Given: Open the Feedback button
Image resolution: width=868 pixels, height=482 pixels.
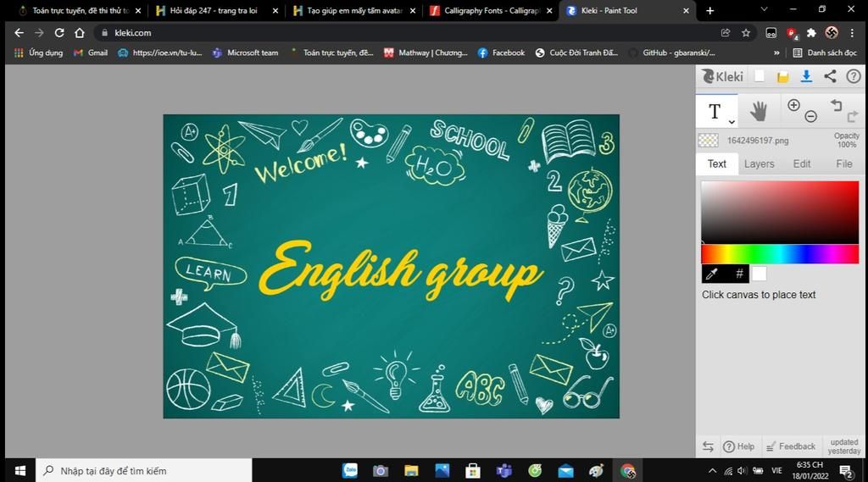Looking at the screenshot, I should pos(791,446).
